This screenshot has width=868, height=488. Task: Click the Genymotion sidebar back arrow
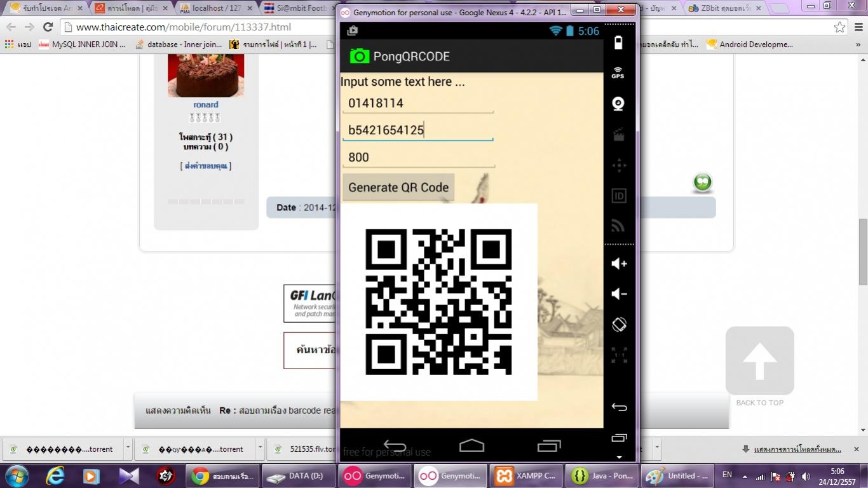(619, 407)
